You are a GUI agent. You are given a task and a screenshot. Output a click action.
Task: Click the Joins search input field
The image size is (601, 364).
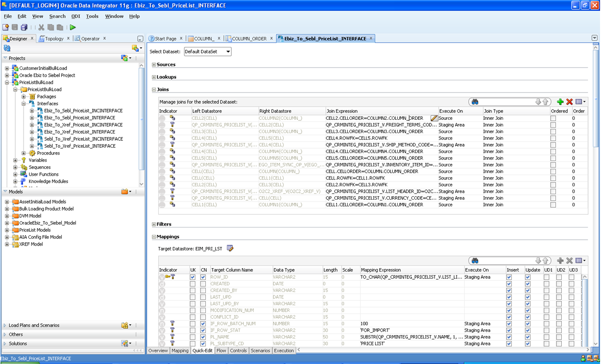(506, 102)
